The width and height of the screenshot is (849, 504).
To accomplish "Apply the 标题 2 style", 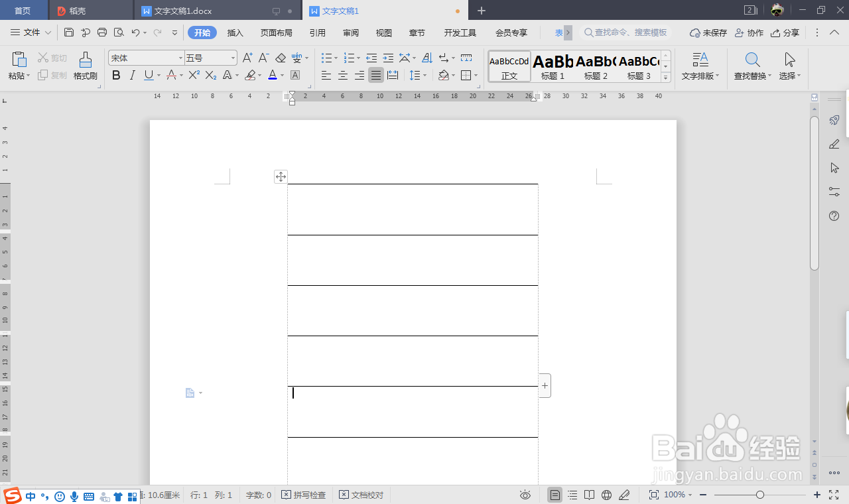I will [596, 66].
